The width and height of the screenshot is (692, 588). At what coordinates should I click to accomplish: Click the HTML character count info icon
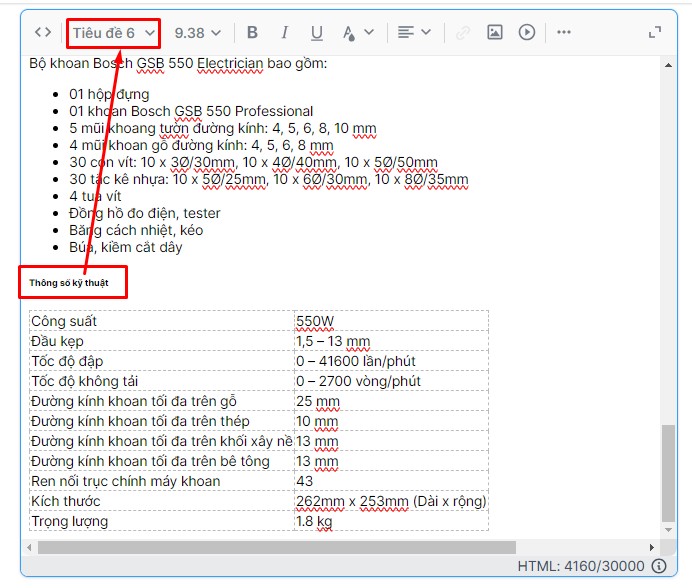tap(659, 566)
